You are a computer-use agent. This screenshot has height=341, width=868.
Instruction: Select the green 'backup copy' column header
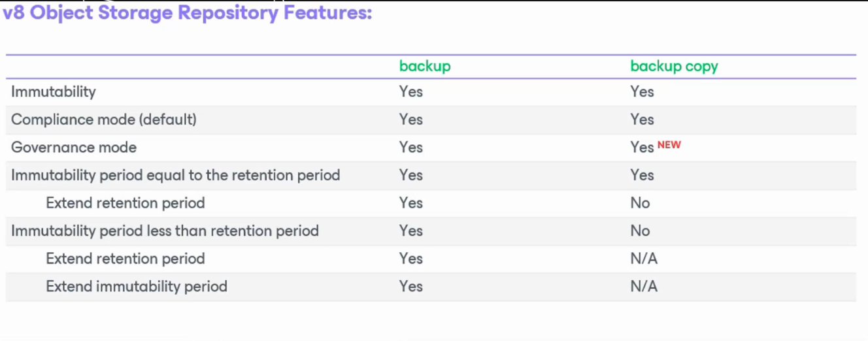point(674,66)
